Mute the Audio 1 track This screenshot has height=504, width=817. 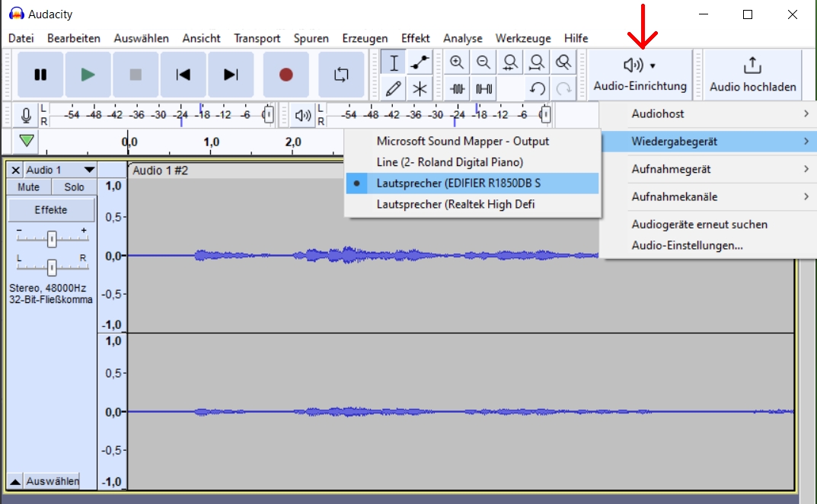[29, 187]
